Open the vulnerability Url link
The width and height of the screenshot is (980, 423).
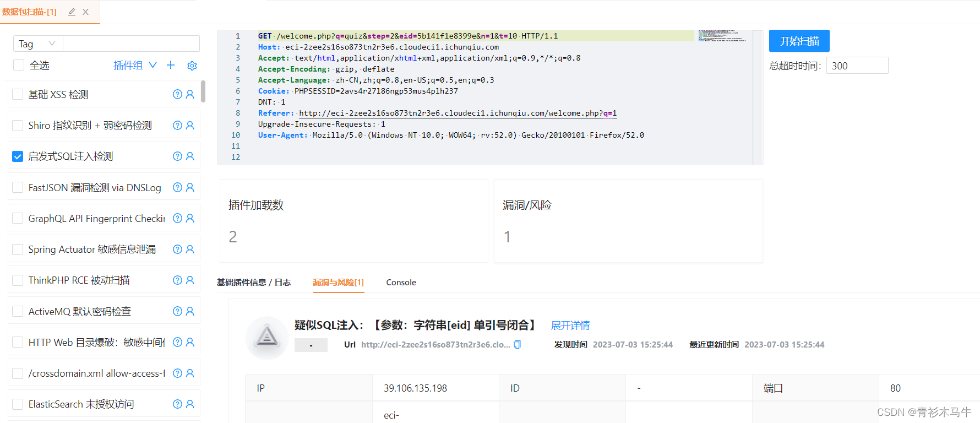coord(435,345)
